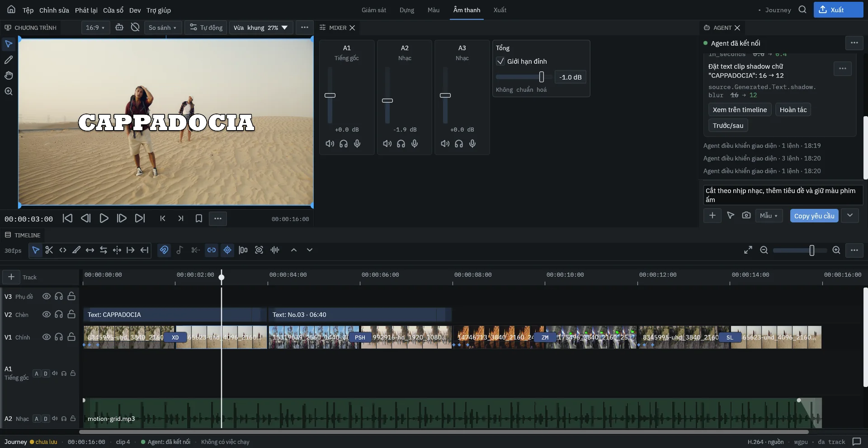
Task: Click the plus attach button in agent panel
Action: 712,216
